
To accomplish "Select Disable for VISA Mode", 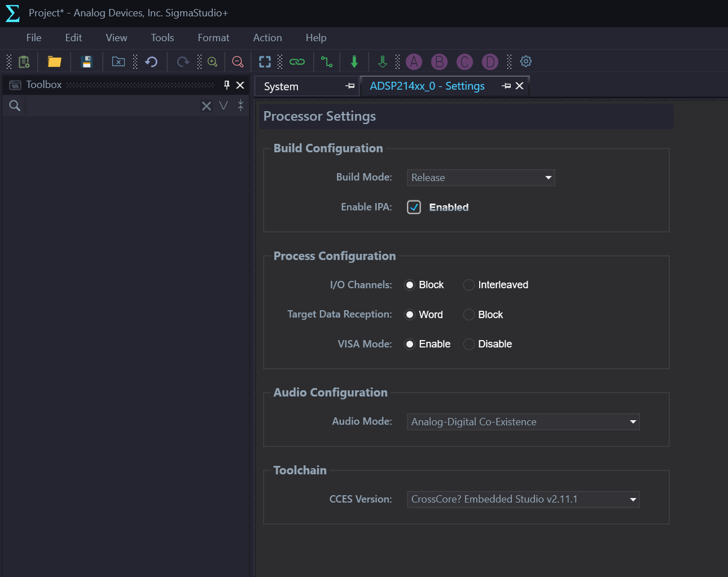I will [468, 344].
